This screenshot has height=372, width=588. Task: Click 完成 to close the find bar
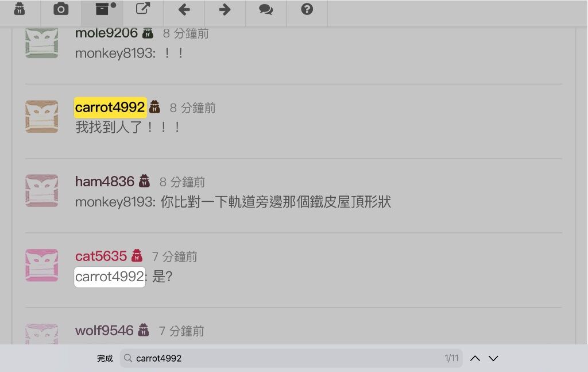[x=105, y=358]
